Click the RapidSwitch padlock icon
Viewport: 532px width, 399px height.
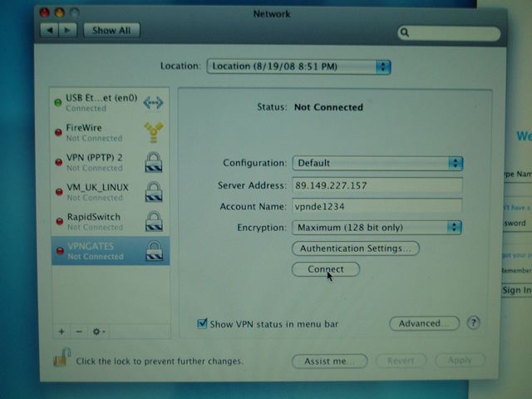pyautogui.click(x=154, y=222)
